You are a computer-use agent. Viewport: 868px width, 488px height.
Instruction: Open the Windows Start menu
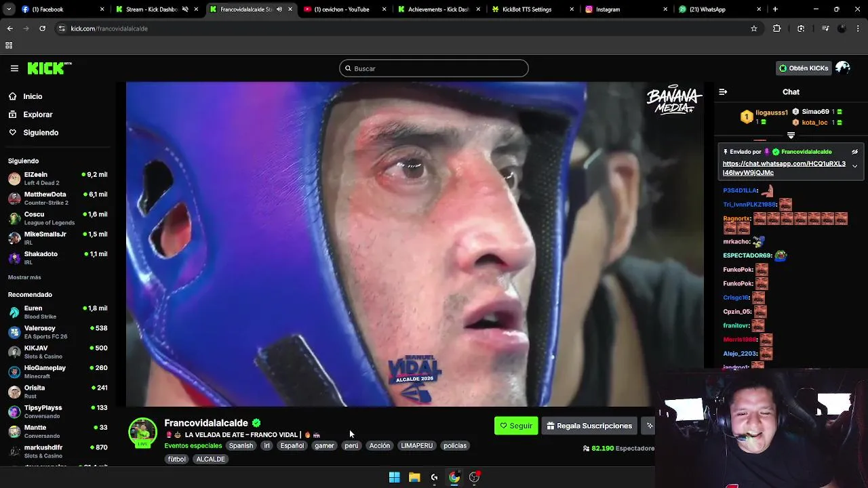[x=394, y=477]
